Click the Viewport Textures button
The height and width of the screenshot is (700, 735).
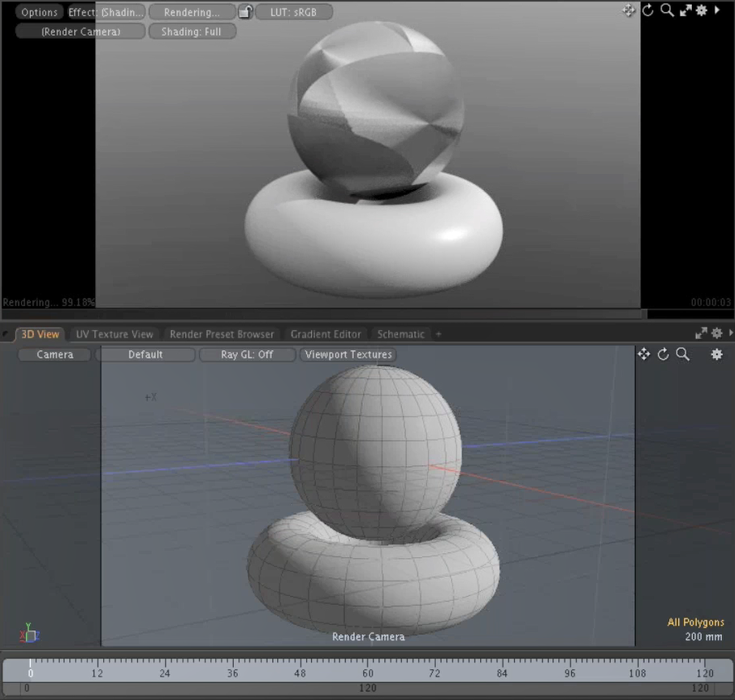point(348,355)
